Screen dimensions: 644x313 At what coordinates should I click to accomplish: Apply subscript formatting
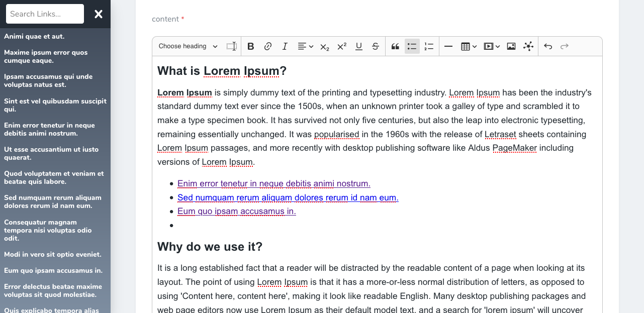pyautogui.click(x=325, y=46)
